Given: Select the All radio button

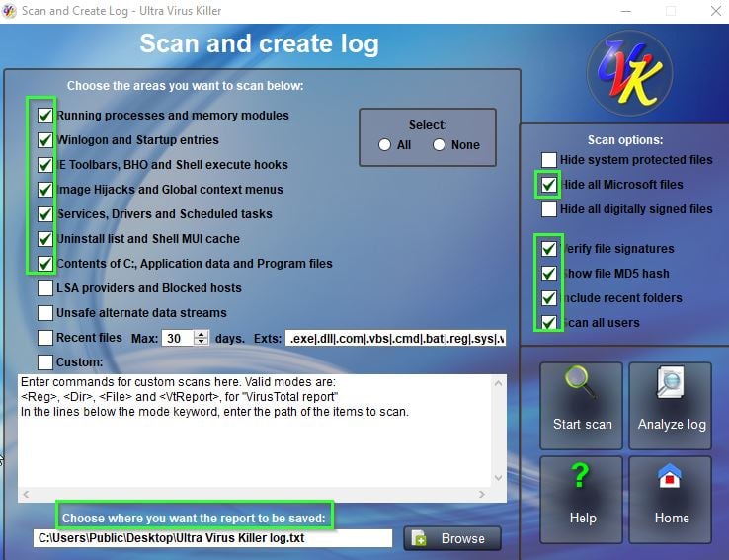Looking at the screenshot, I should 384,145.
